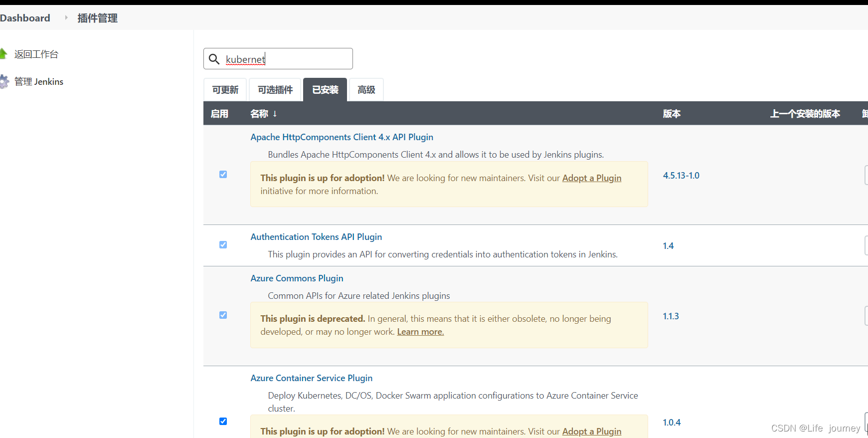Click the 启用 column header
Screen dimensions: 868x438
pyautogui.click(x=219, y=114)
